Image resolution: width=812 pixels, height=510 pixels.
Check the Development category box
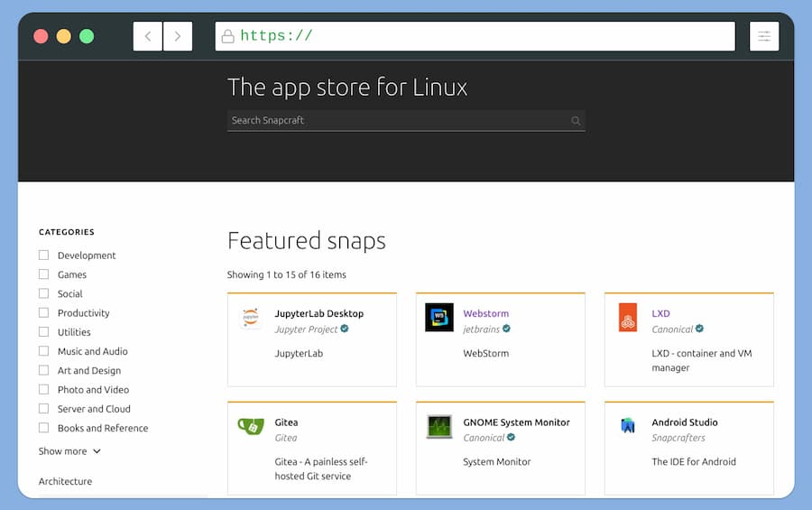click(x=44, y=255)
